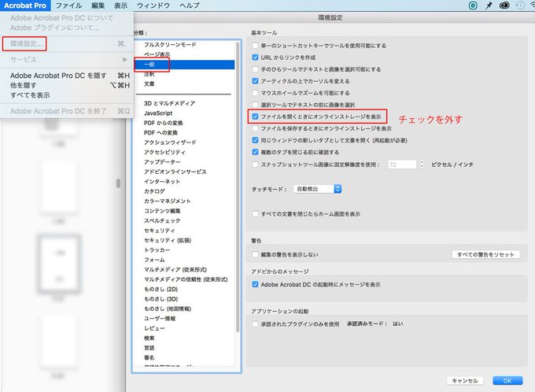Enable マウスホイールでズームを可能にする

255,93
